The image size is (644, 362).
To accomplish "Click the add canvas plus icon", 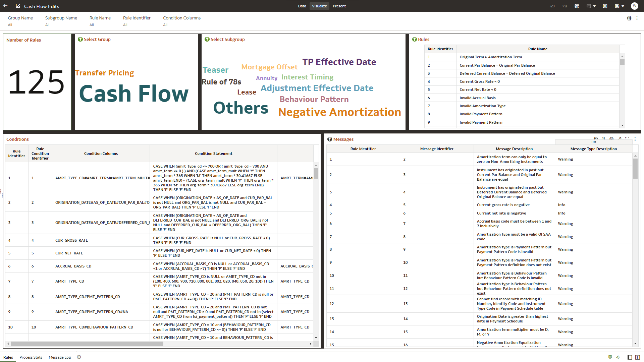I will [x=79, y=357].
